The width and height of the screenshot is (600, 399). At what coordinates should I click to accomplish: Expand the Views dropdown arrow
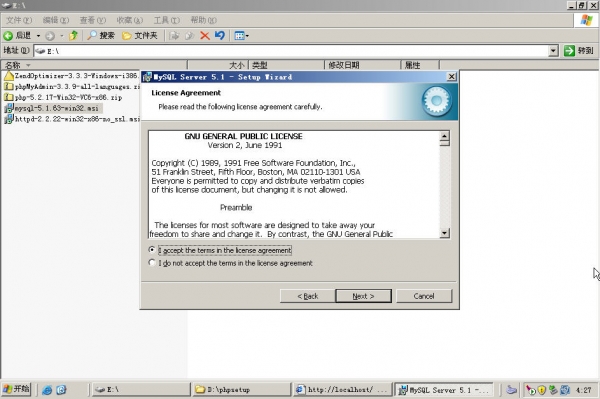247,36
